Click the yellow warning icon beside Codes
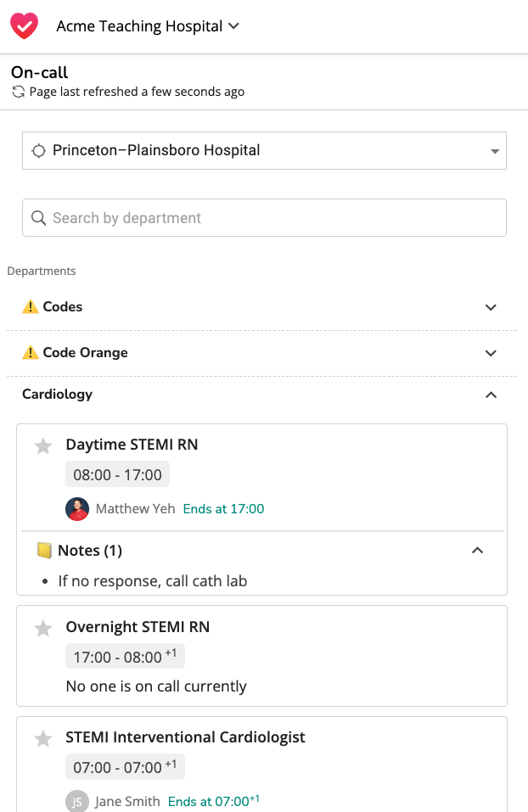The width and height of the screenshot is (528, 812). 31,306
